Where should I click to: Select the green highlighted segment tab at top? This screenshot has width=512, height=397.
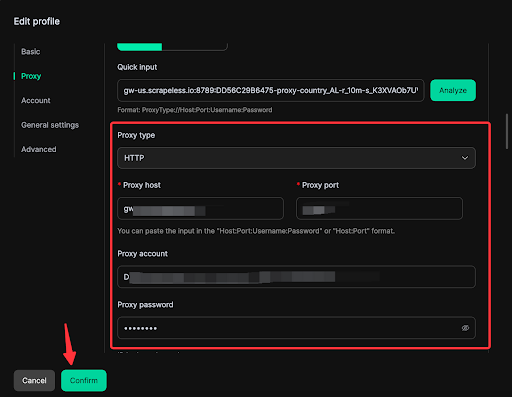(x=139, y=47)
